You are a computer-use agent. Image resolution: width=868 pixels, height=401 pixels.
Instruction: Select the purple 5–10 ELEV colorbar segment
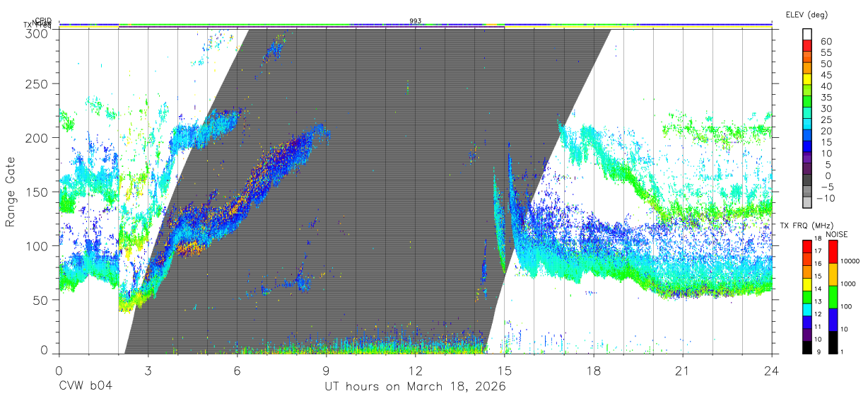(x=808, y=158)
